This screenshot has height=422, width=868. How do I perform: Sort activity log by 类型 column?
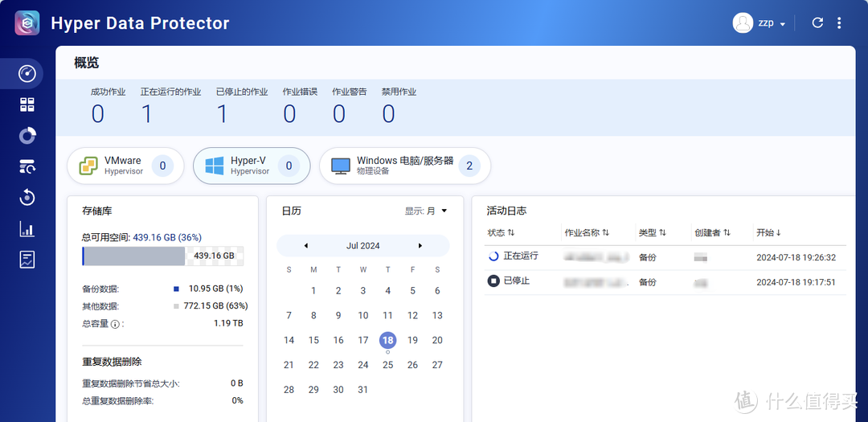[x=653, y=232]
